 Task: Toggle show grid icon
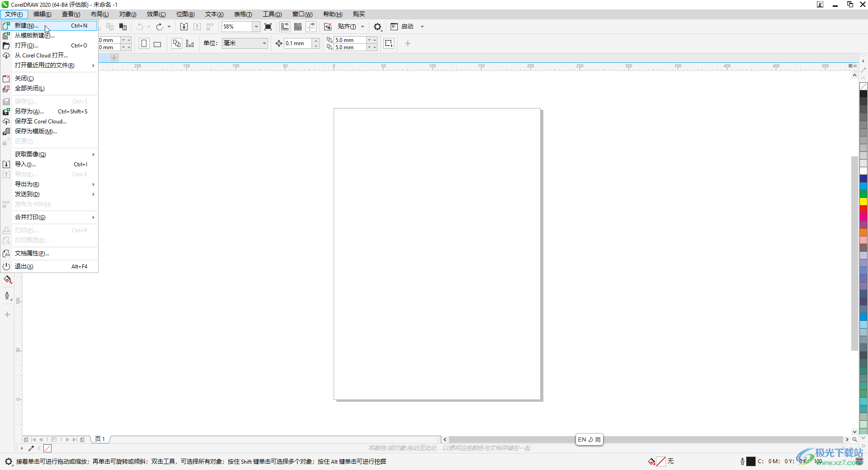point(298,27)
